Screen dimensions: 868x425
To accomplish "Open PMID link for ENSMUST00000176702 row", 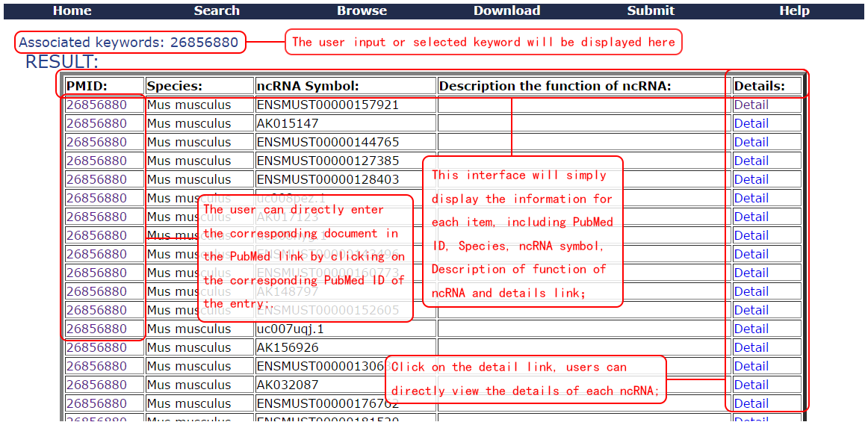I will [x=96, y=403].
